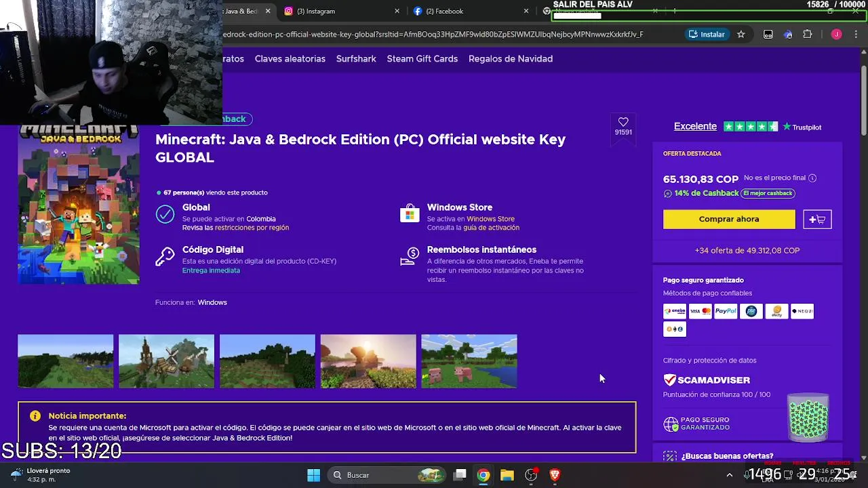Click the Eneba wallet payment icon

point(675,311)
